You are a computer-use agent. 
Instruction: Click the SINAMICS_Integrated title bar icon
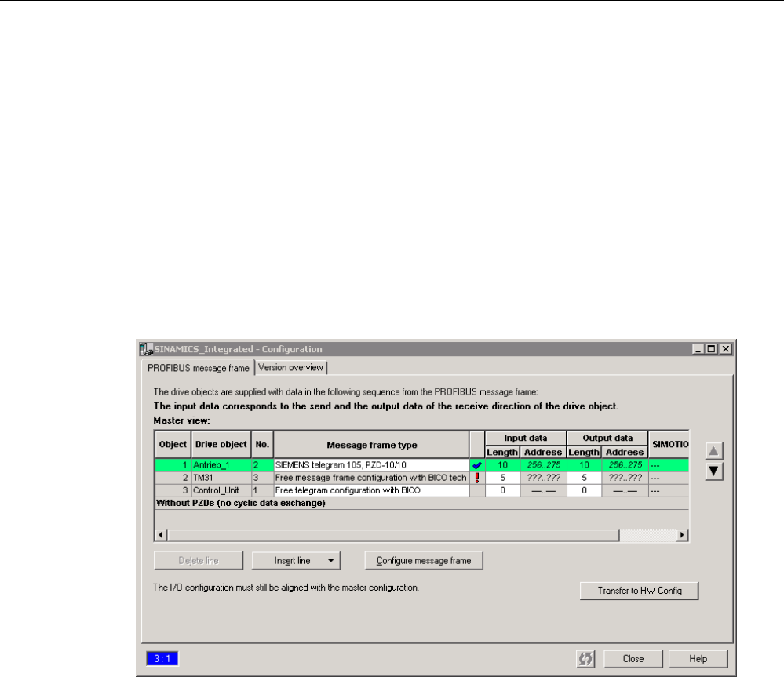coord(146,349)
